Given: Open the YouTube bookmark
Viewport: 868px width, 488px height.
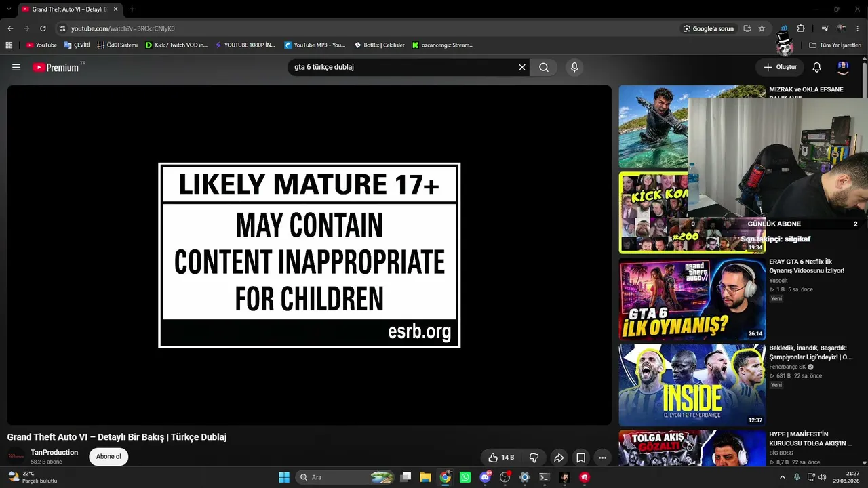Looking at the screenshot, I should (41, 45).
